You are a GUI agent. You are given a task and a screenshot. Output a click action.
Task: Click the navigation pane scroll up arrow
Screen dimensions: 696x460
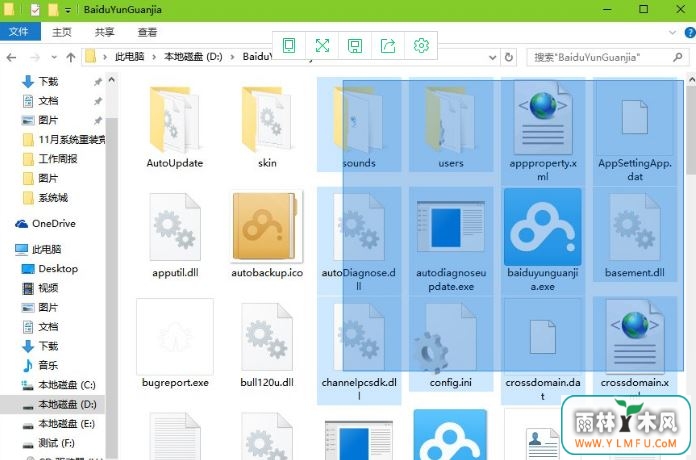pos(112,80)
